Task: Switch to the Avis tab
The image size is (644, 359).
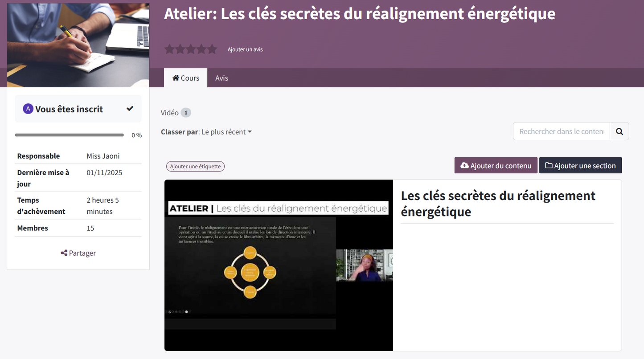Action: click(x=222, y=78)
